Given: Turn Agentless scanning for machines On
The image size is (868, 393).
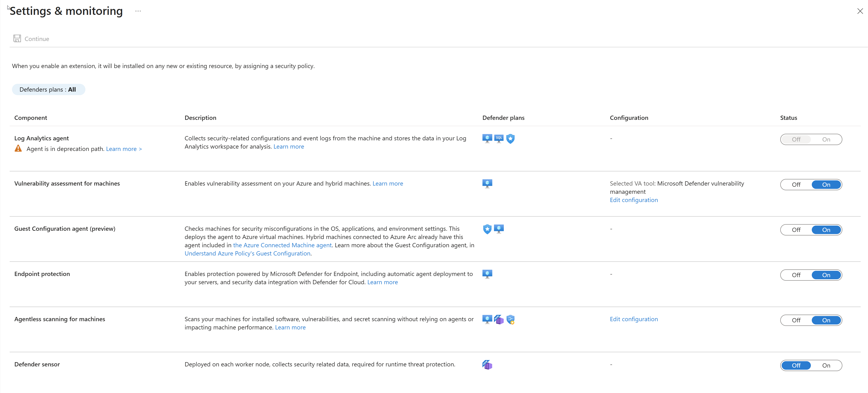Looking at the screenshot, I should tap(826, 320).
